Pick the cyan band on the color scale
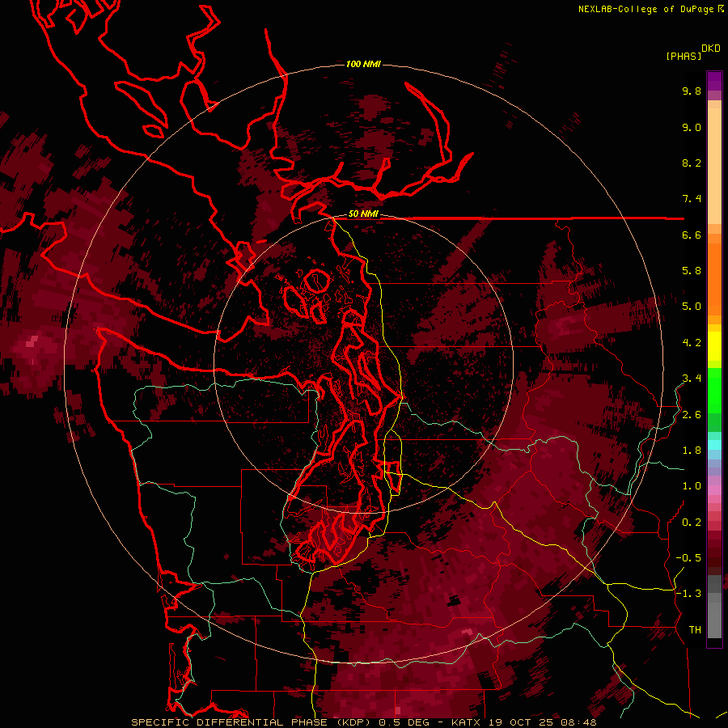Screen dimensions: 728x728 coord(714,445)
